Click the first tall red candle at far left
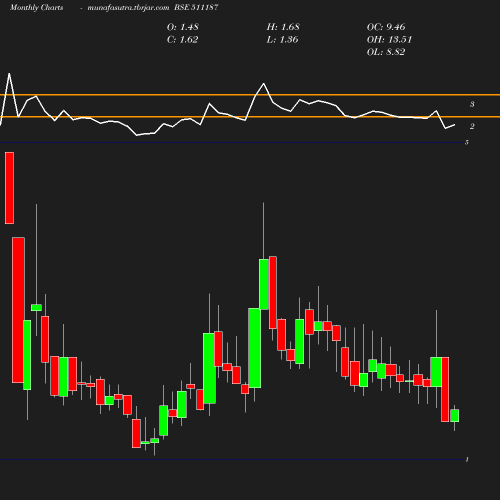 (x=9, y=188)
